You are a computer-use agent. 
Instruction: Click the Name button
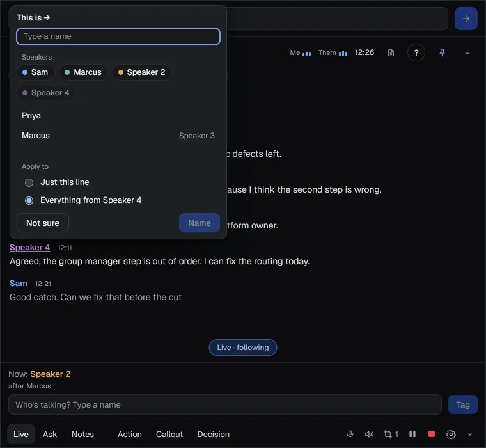[x=200, y=223]
